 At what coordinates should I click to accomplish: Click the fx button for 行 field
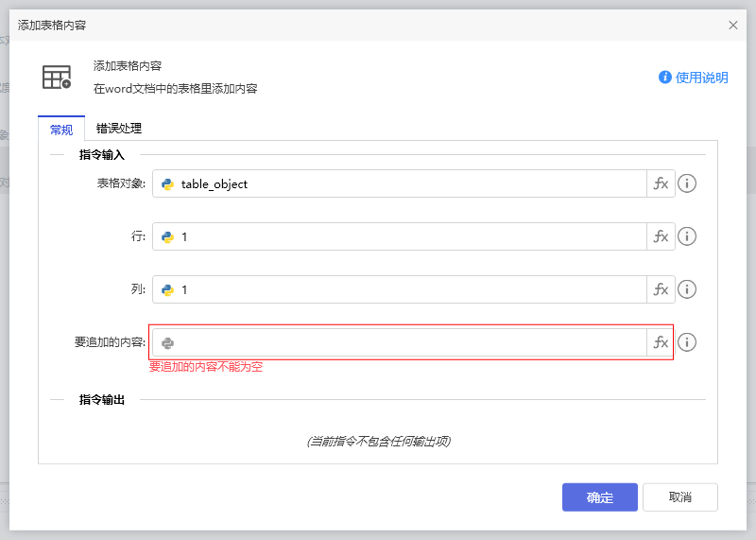[x=661, y=236]
